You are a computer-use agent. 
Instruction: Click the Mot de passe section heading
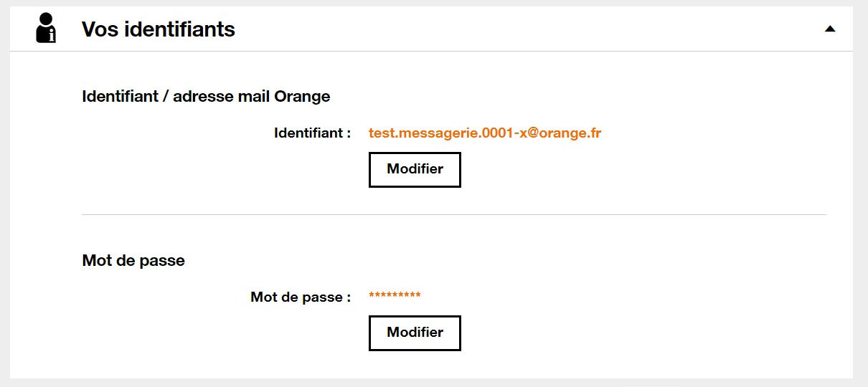tap(133, 261)
